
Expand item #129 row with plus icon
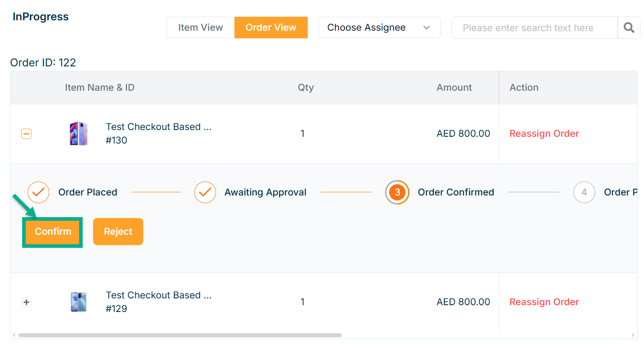27,302
